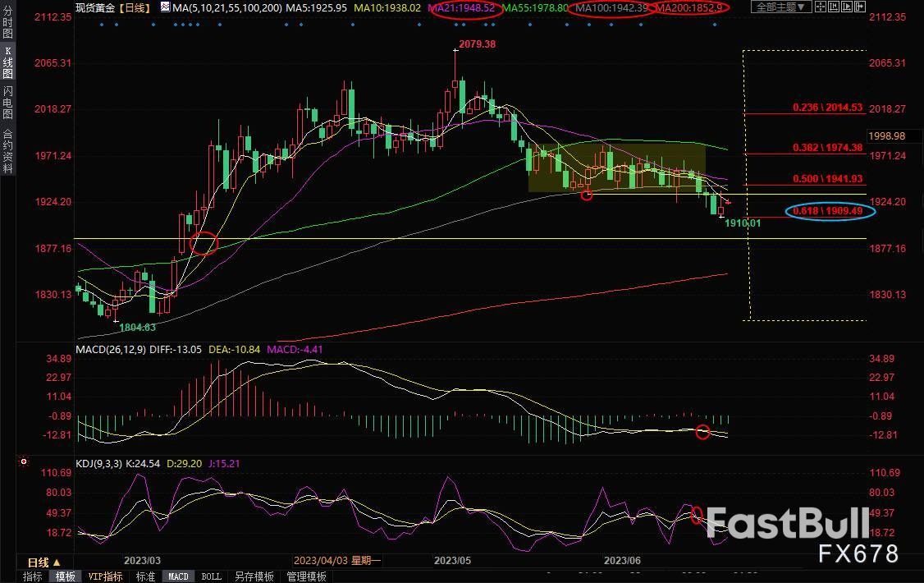Viewport: 924px width, 583px height.
Task: Click the 管理模板 button
Action: click(x=307, y=576)
